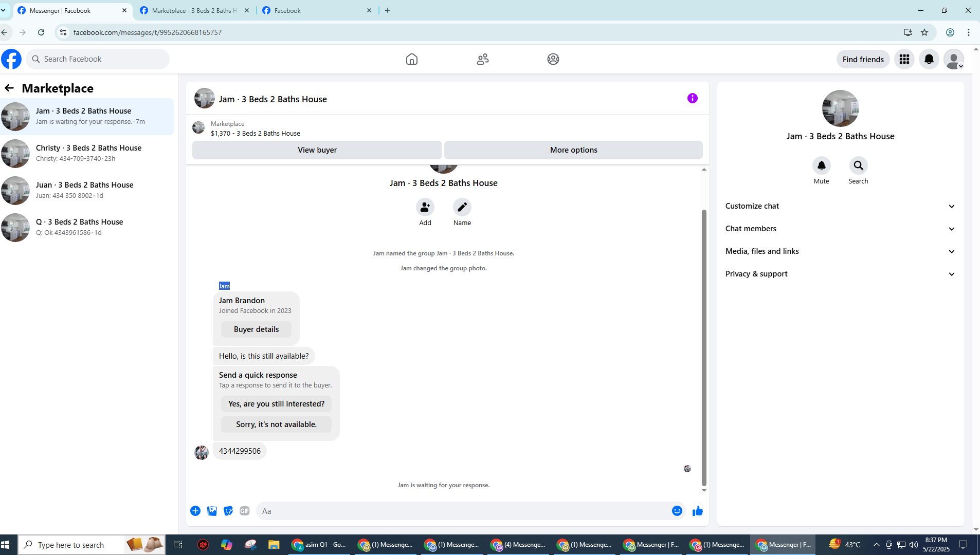Open Facebook Home icon in top navigation
The height and width of the screenshot is (555, 980).
411,59
